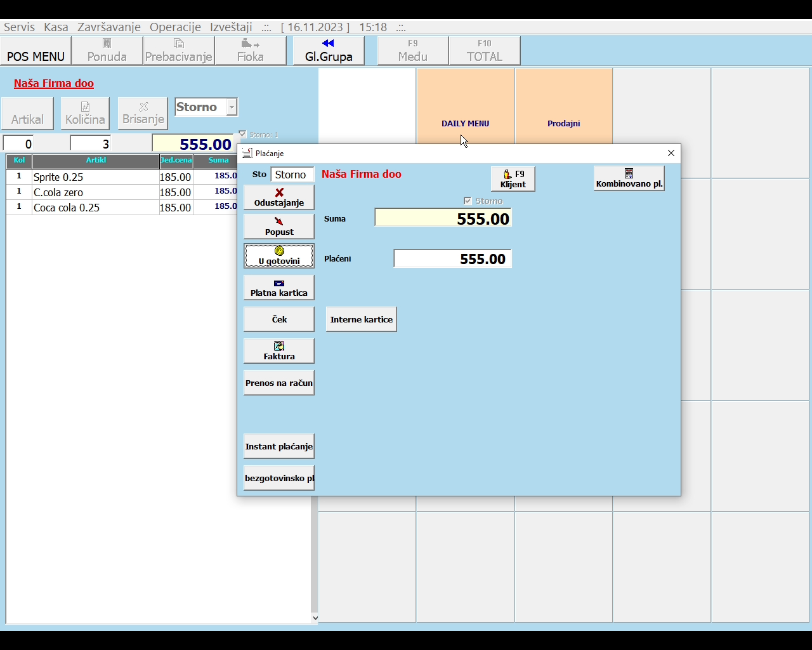Click the Artikl column header
The width and height of the screenshot is (812, 650).
coord(96,161)
